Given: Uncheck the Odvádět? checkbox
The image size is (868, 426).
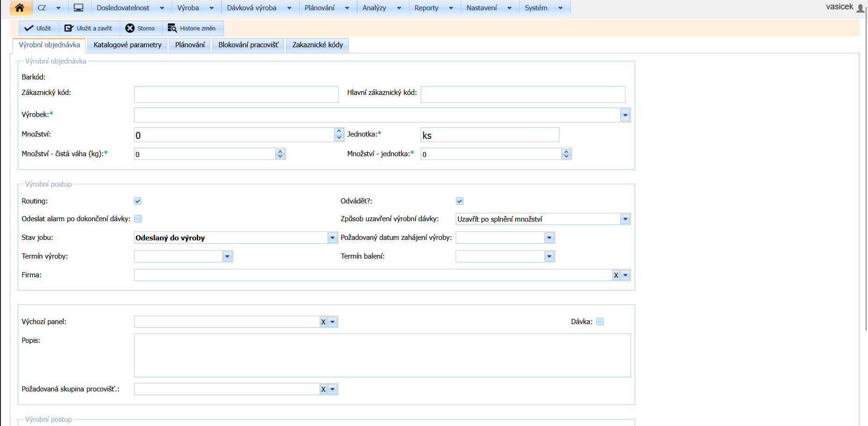Looking at the screenshot, I should pyautogui.click(x=460, y=201).
